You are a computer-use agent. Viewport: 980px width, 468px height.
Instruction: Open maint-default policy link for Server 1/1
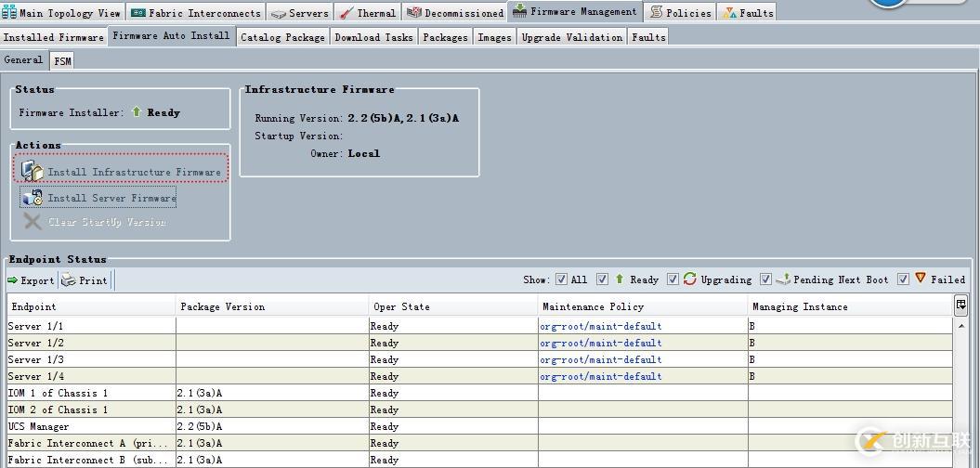tap(601, 327)
